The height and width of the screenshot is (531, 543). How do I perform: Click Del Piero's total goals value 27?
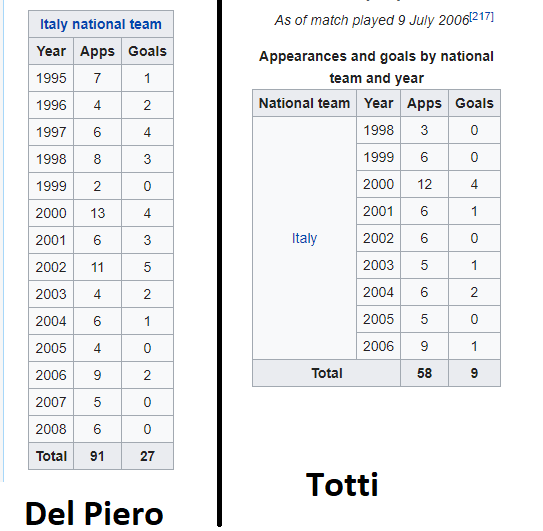(148, 456)
